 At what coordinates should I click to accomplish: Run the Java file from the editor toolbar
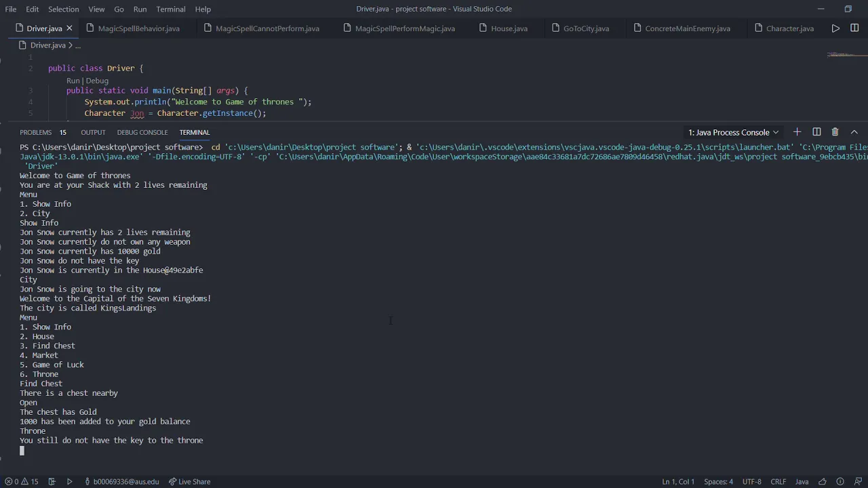(x=835, y=28)
